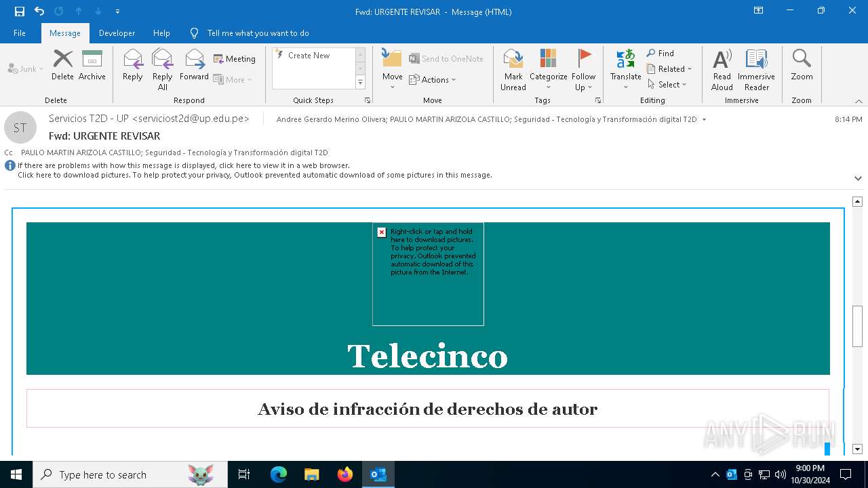Click the message scrollbar up arrow
The image size is (868, 488).
[858, 201]
